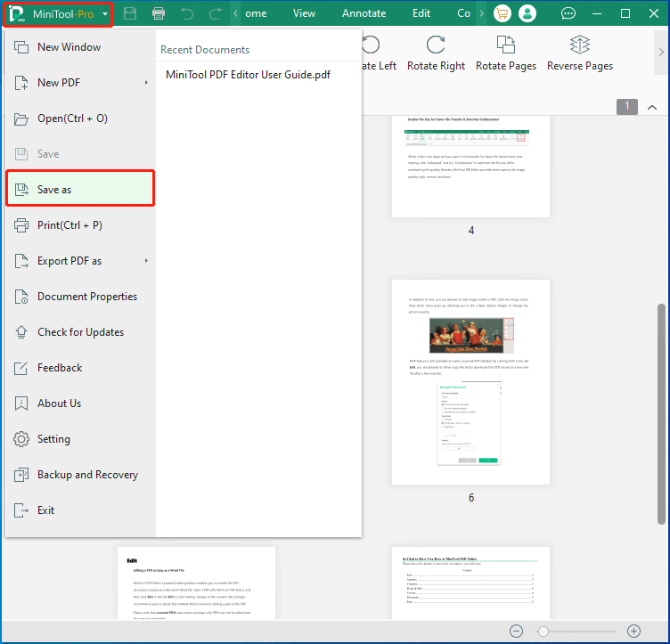
Task: Click the Backup and Recovery icon
Action: 21,475
